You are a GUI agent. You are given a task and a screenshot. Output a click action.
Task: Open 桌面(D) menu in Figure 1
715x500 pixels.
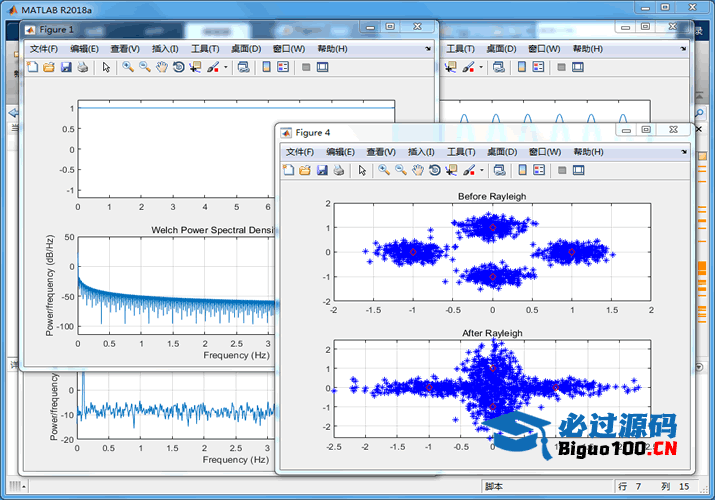pyautogui.click(x=246, y=49)
